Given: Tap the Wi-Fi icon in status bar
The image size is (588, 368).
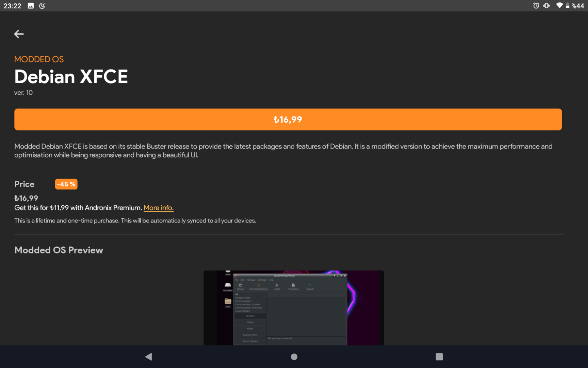Looking at the screenshot, I should point(559,5).
